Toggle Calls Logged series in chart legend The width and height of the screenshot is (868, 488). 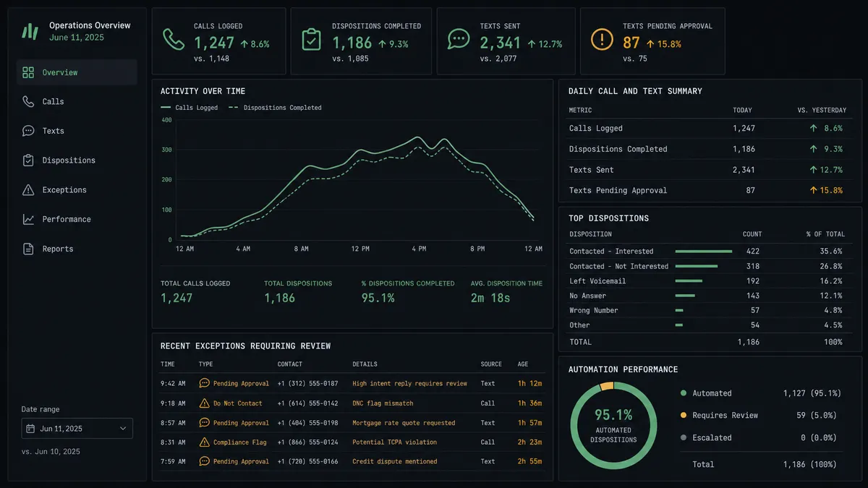[x=190, y=108]
